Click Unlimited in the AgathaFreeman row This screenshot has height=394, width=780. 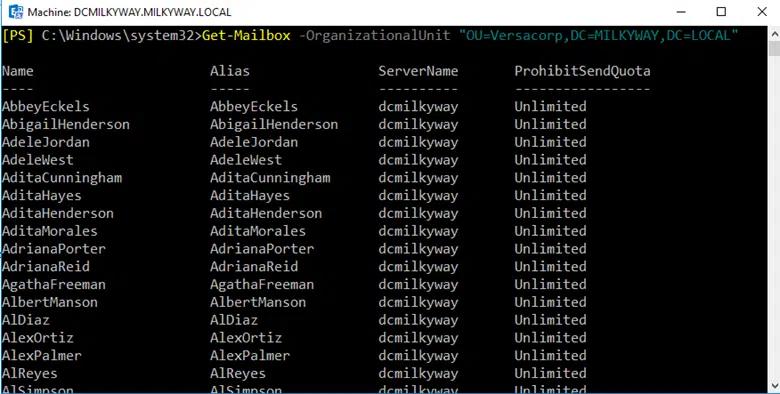coord(551,285)
